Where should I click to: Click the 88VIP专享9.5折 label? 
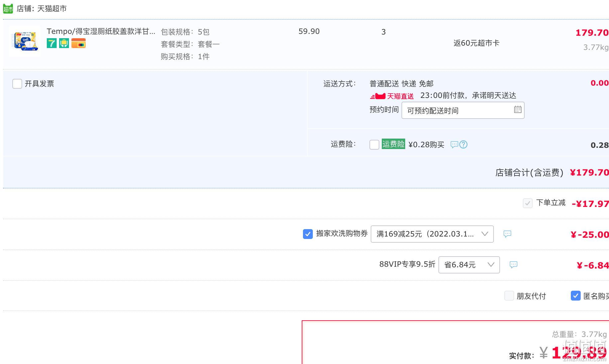[x=407, y=264]
